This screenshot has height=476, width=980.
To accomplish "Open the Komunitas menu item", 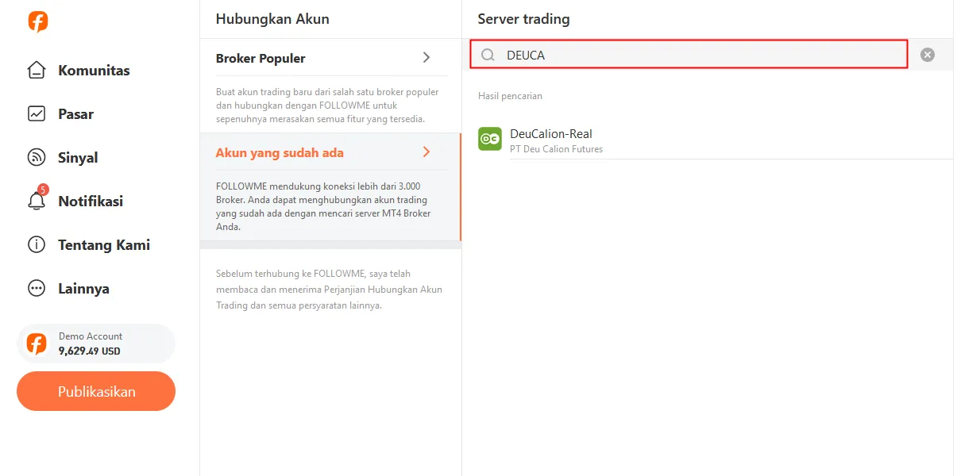I will pos(94,70).
